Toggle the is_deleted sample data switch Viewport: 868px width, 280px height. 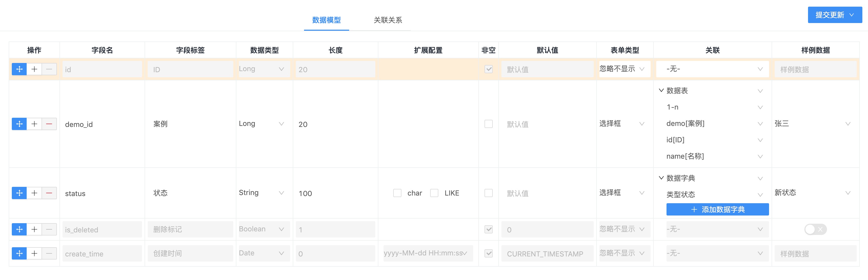pos(815,230)
